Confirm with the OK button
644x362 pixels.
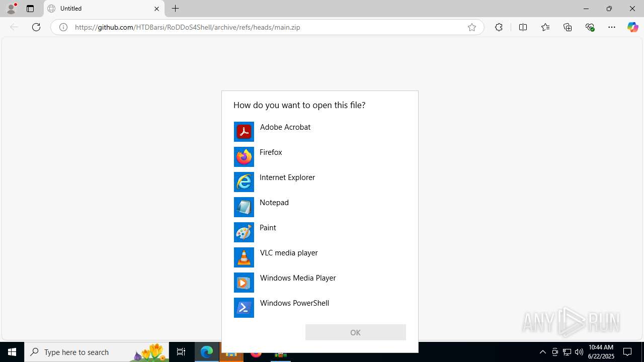pos(355,332)
